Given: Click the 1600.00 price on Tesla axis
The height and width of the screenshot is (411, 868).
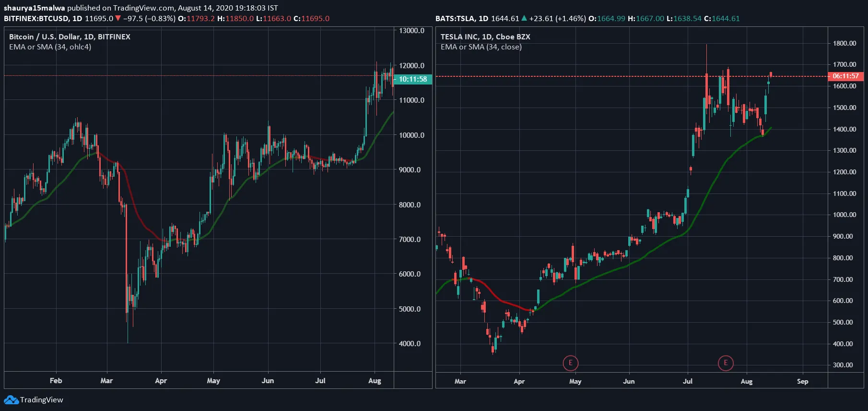Looking at the screenshot, I should click(845, 86).
